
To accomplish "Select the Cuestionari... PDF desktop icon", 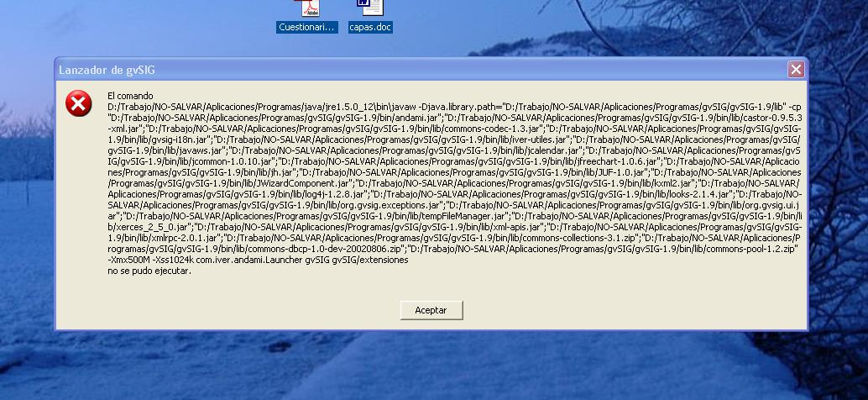I will pos(308,8).
